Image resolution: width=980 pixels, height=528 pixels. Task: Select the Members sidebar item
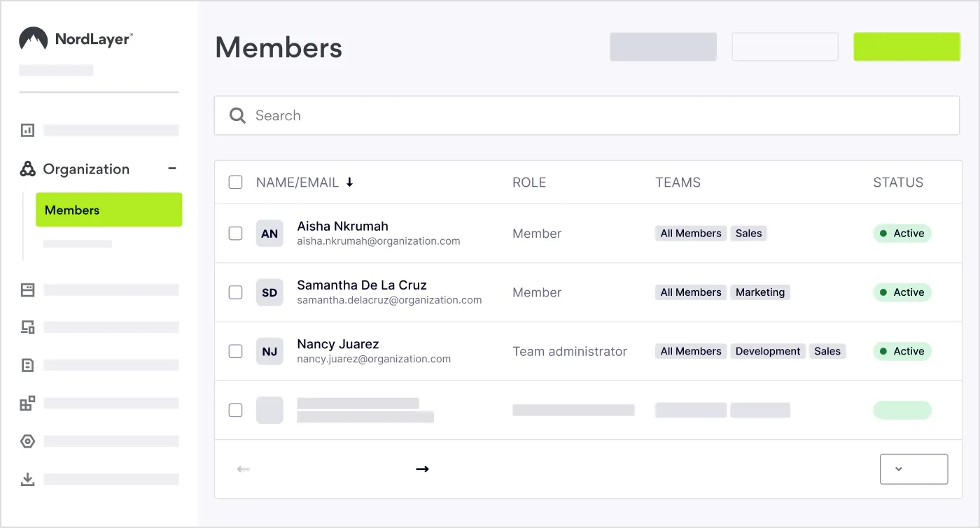click(x=108, y=210)
